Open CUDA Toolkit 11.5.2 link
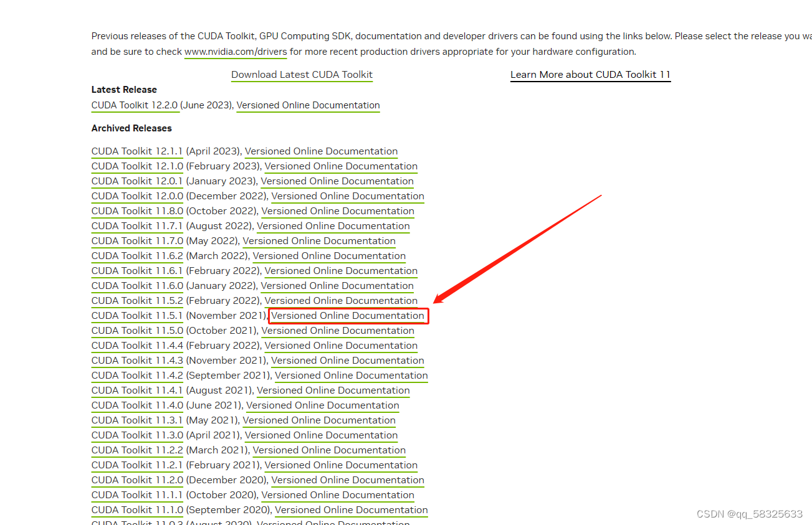The image size is (812, 525). (x=137, y=301)
